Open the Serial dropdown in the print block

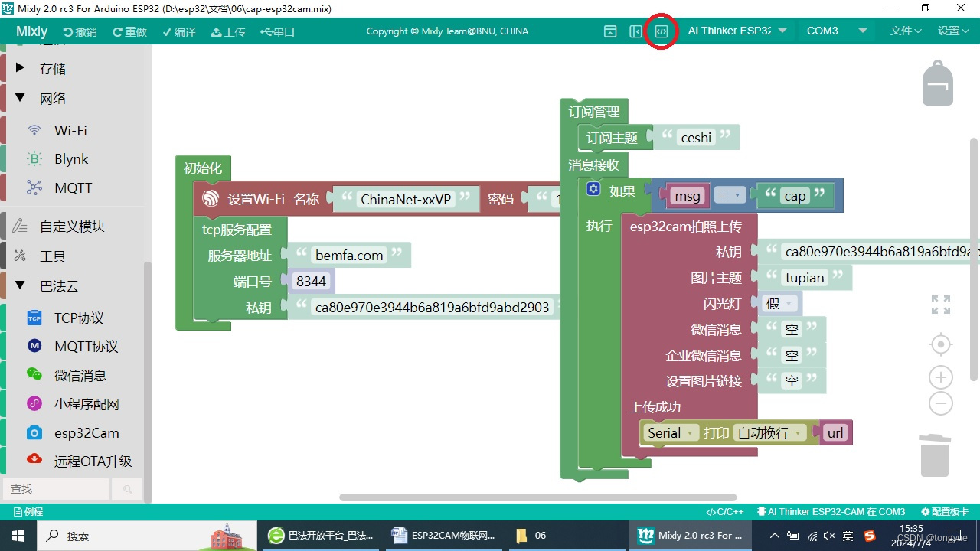click(x=670, y=433)
